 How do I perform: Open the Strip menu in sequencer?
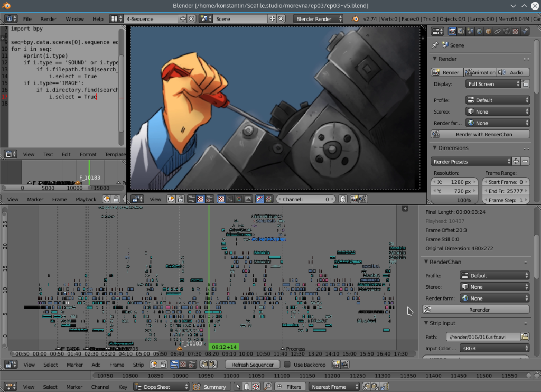[138, 365]
